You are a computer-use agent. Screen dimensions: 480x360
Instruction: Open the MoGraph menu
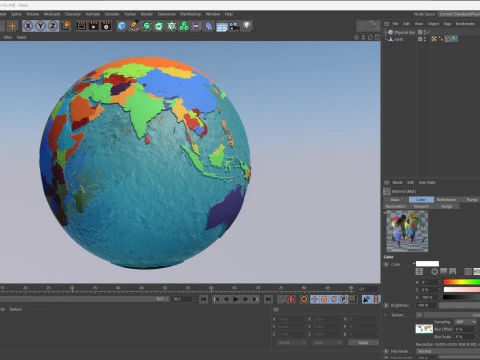pos(52,14)
